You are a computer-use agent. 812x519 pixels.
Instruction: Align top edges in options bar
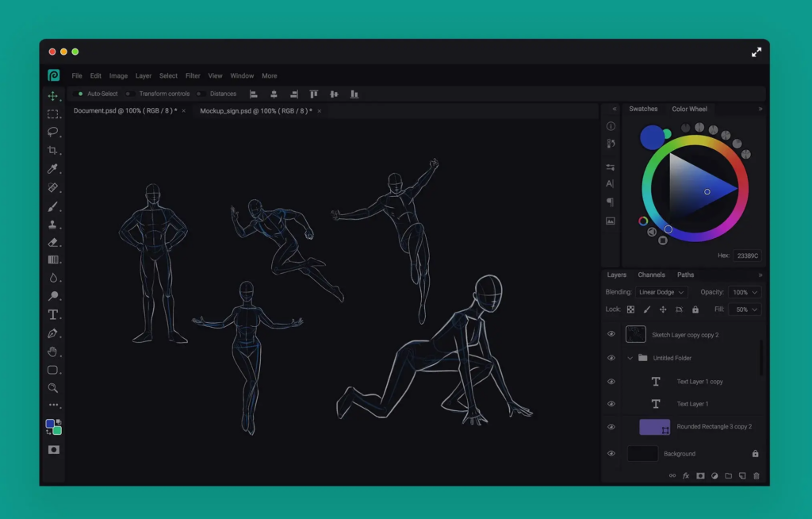click(314, 94)
